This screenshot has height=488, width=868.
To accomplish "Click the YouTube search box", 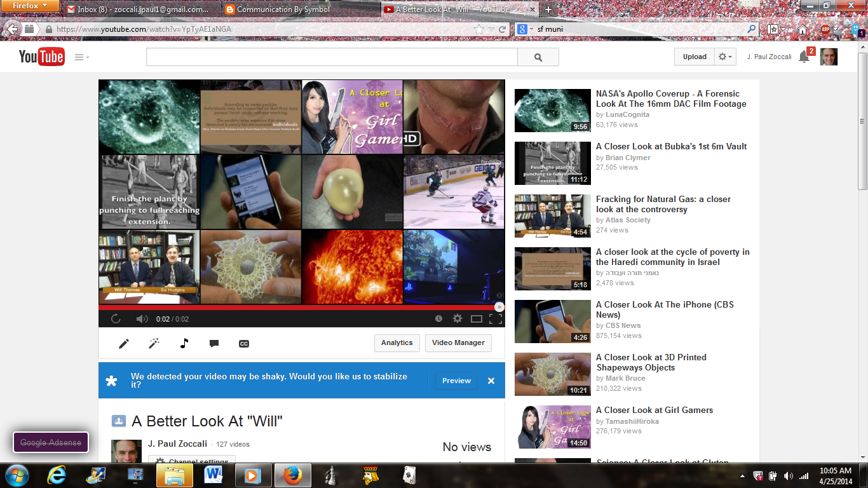I will tap(332, 57).
